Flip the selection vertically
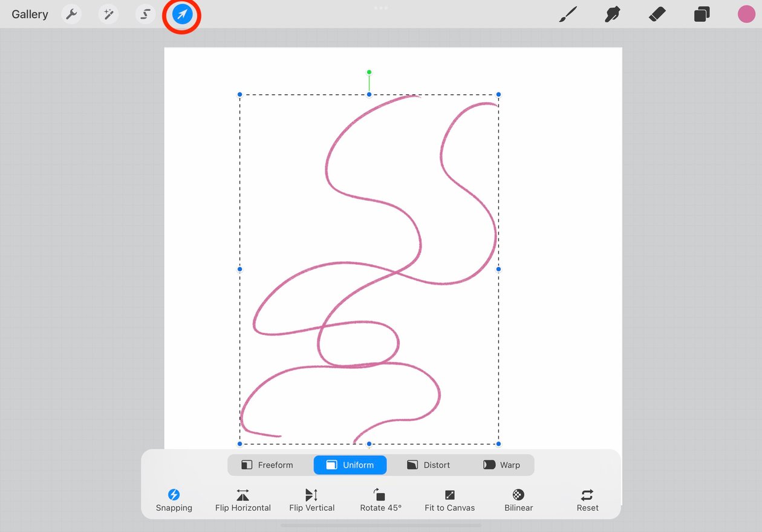 312,501
